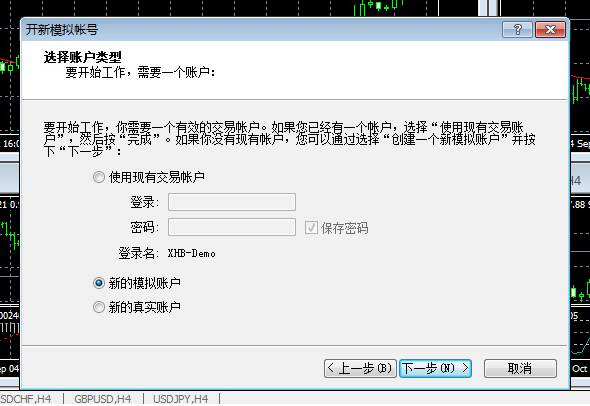
Task: Open the USDJPY,H4 chart tab
Action: (x=181, y=399)
